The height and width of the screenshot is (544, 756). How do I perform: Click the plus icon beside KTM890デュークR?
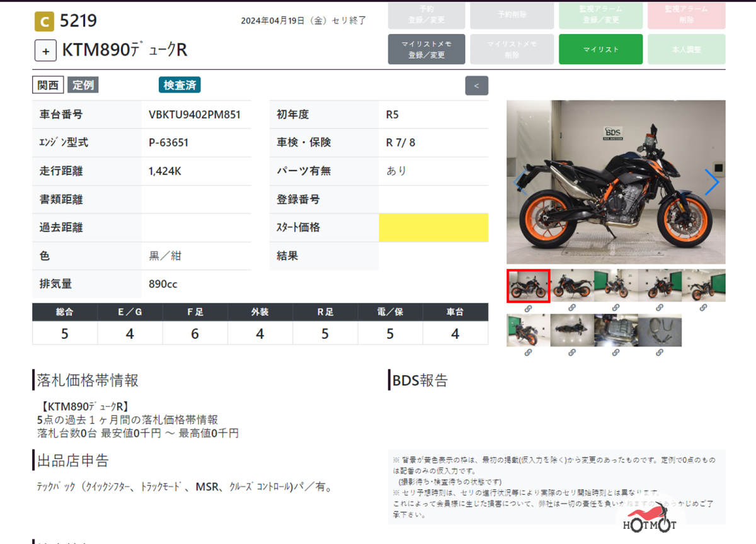tap(45, 50)
